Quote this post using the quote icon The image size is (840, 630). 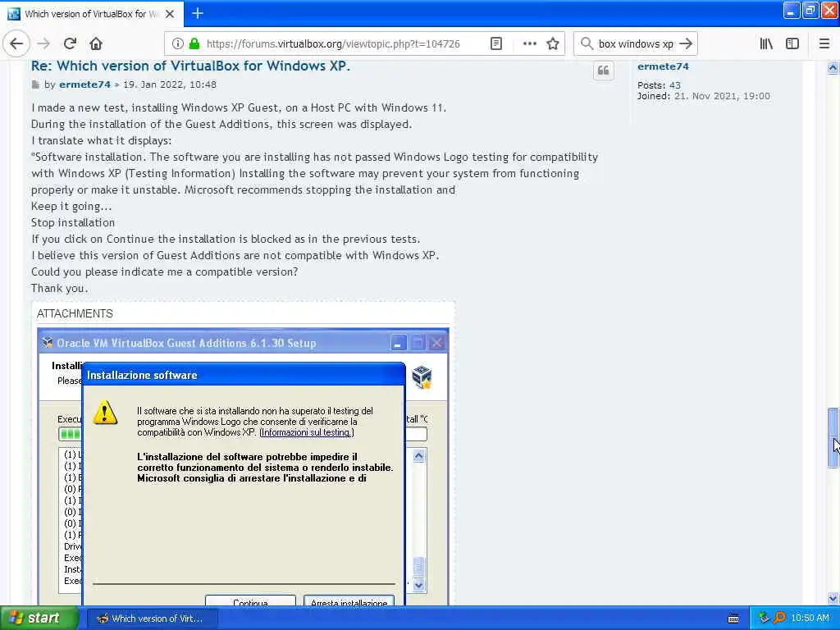[x=603, y=71]
